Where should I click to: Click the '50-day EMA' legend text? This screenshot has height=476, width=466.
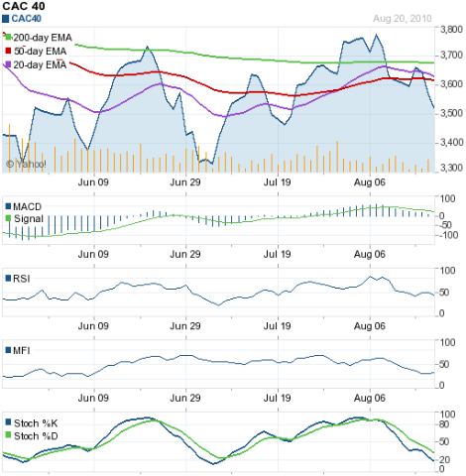pyautogui.click(x=40, y=52)
